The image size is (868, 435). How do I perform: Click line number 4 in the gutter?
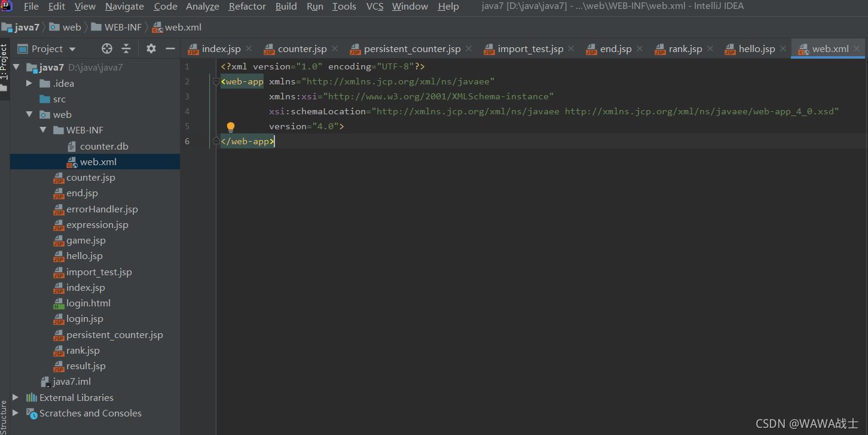[187, 111]
